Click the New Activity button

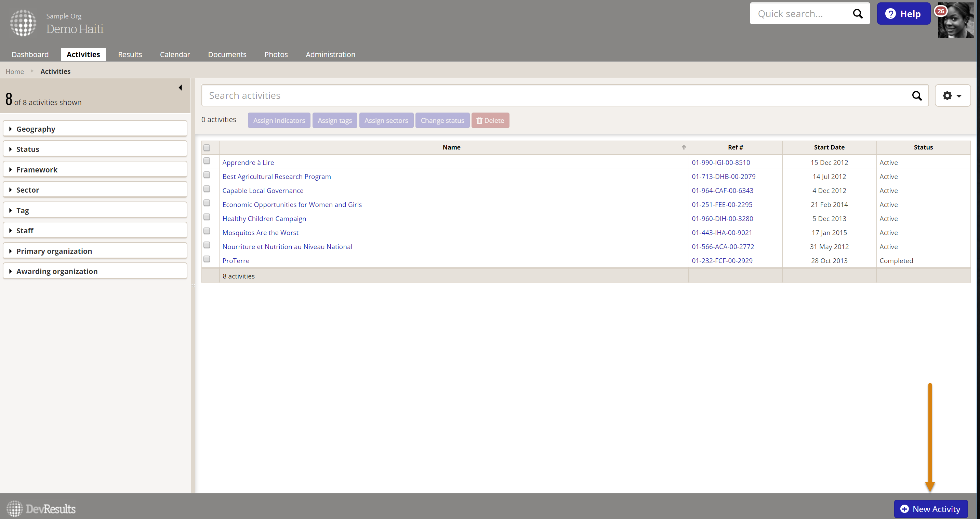[x=930, y=509]
